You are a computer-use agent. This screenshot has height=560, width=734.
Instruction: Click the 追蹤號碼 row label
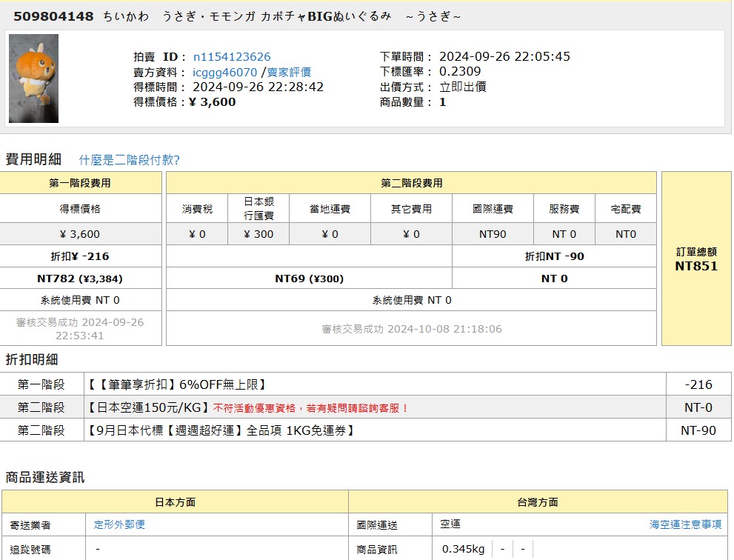coord(30,549)
